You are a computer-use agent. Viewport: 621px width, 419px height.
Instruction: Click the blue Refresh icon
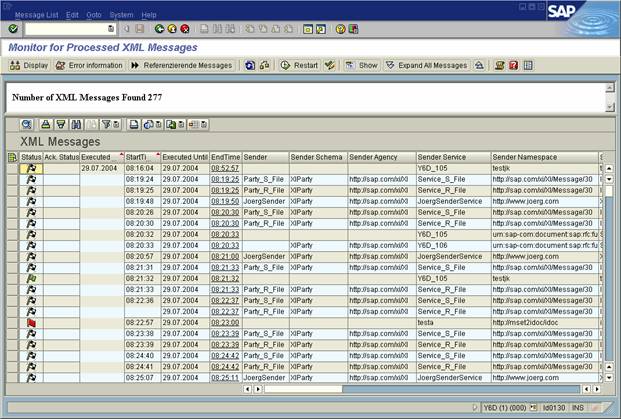[250, 65]
